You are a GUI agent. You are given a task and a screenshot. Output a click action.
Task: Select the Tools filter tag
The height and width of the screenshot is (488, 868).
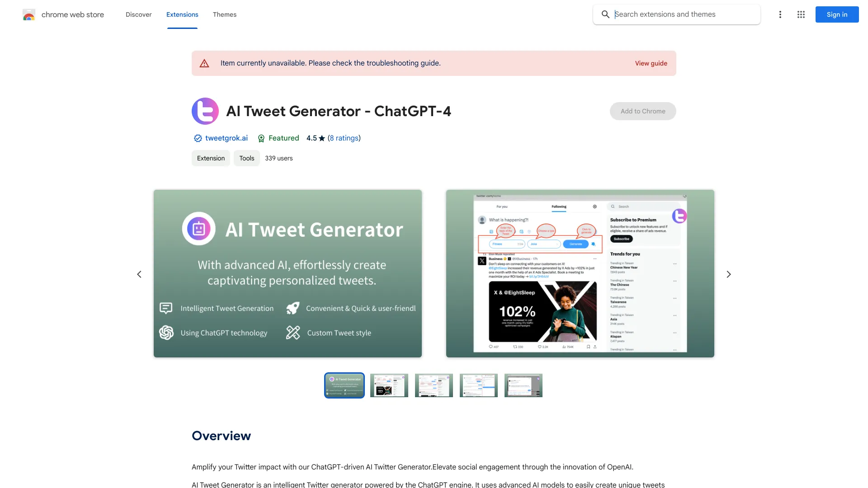(x=246, y=158)
